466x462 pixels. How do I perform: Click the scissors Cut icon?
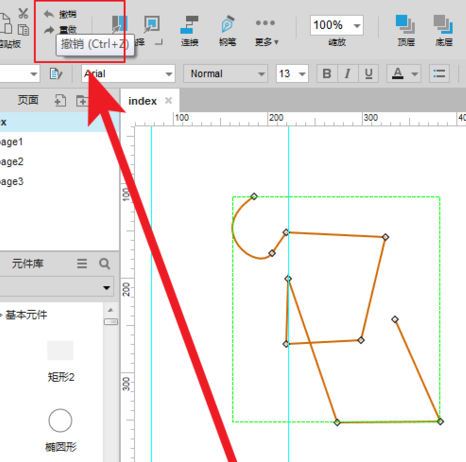click(x=23, y=13)
